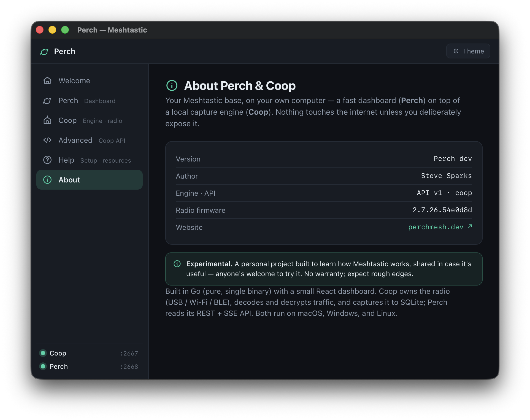Click the window title 'Perch — Meshtastic'

pyautogui.click(x=112, y=30)
